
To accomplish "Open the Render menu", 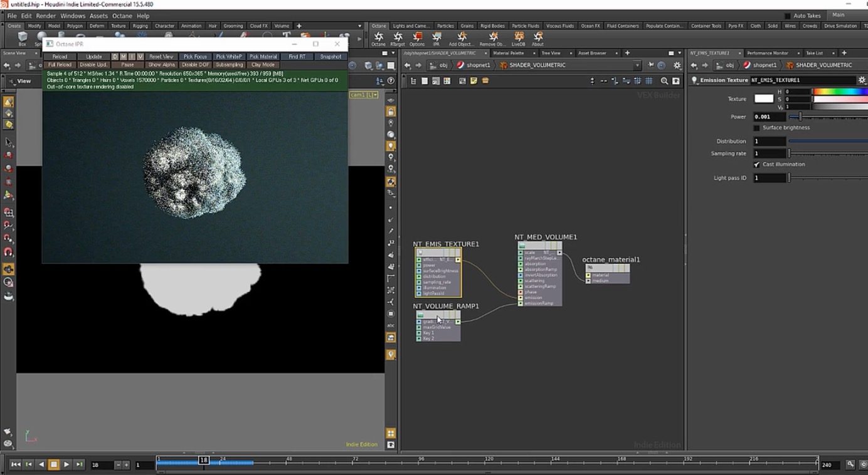I will coord(46,16).
